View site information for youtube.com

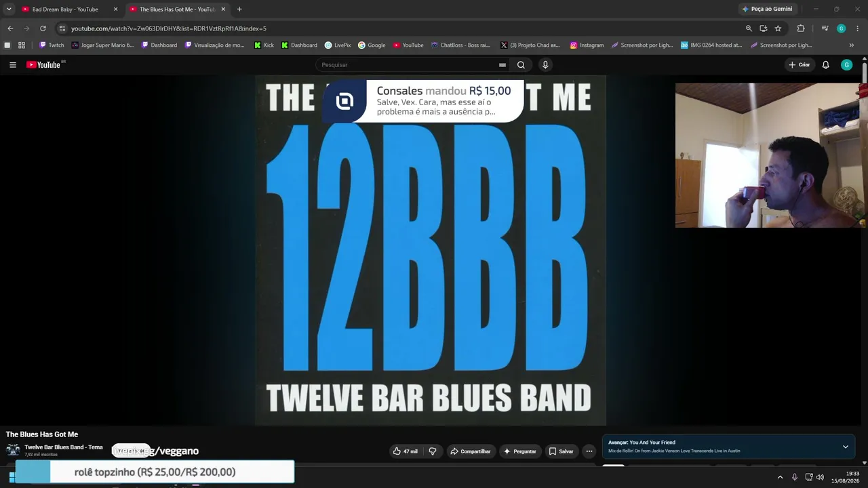(x=62, y=28)
